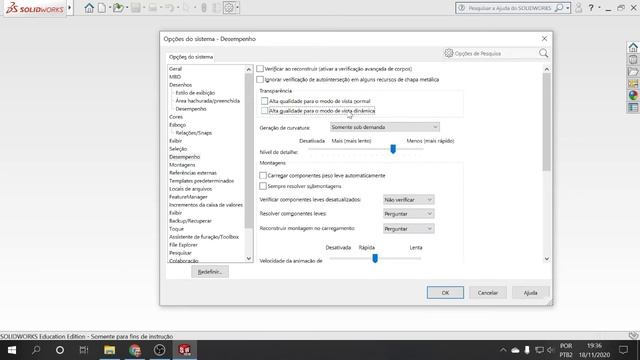The height and width of the screenshot is (360, 640).
Task: Open the Windows notification center
Action: pyautogui.click(x=623, y=350)
